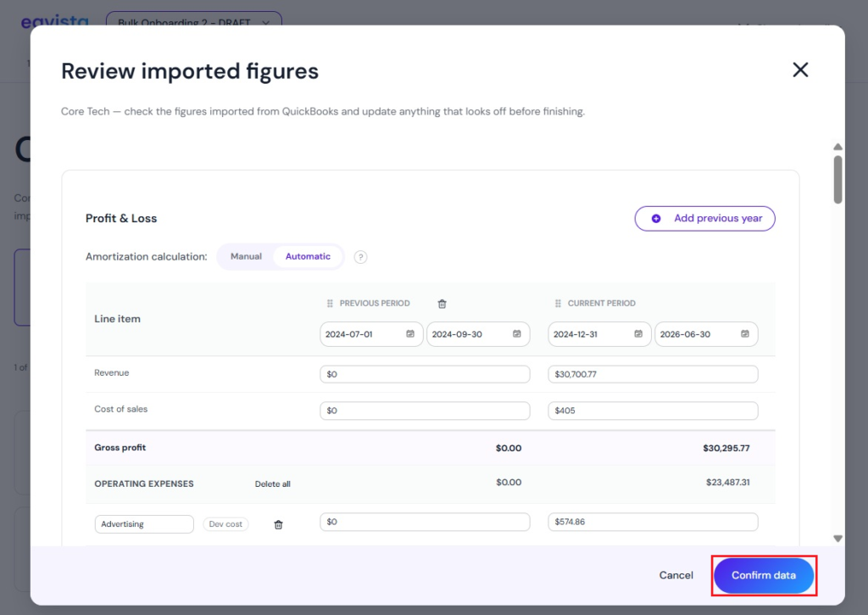Viewport: 868px width, 615px height.
Task: Open amortization calculation help icon
Action: point(360,257)
